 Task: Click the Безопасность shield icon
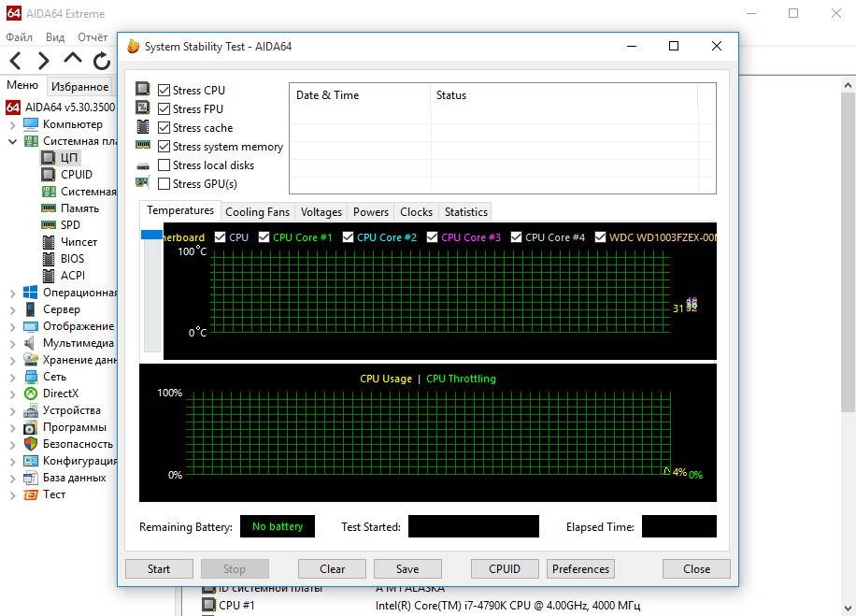pos(31,444)
